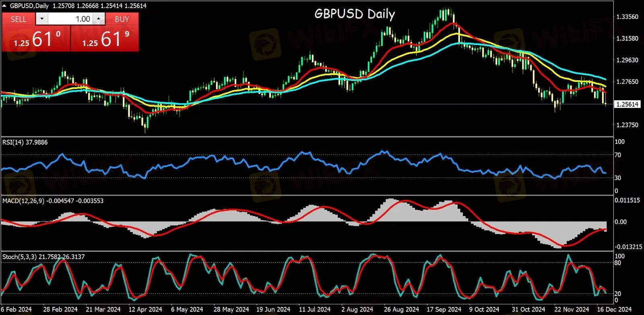The height and width of the screenshot is (315, 644).
Task: Click the GBPUSD,Daily symbol label
Action: pos(29,6)
